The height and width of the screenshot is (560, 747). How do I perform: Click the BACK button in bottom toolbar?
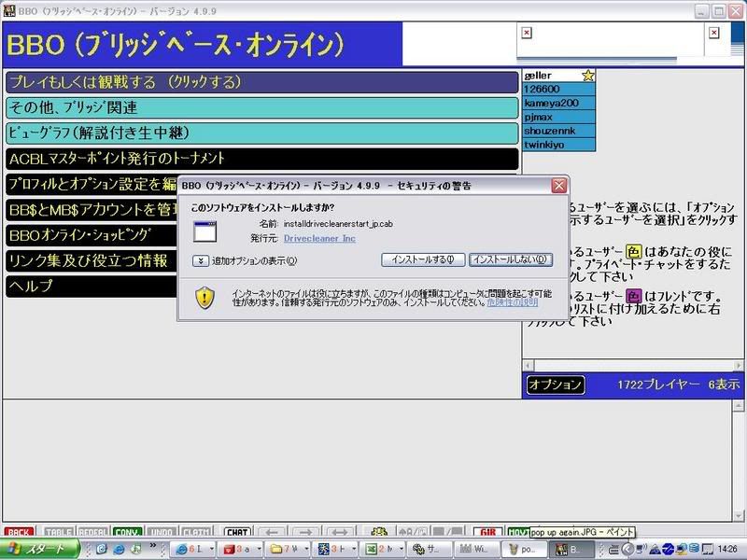point(19,532)
